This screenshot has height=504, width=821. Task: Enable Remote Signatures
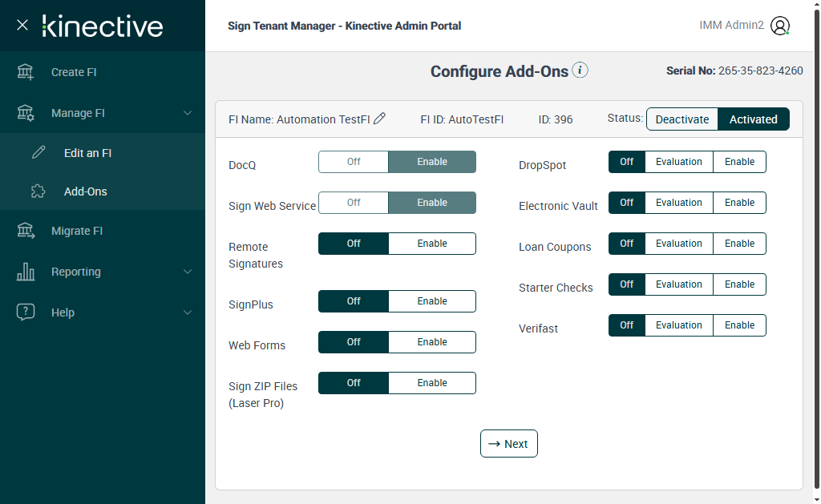pos(432,244)
